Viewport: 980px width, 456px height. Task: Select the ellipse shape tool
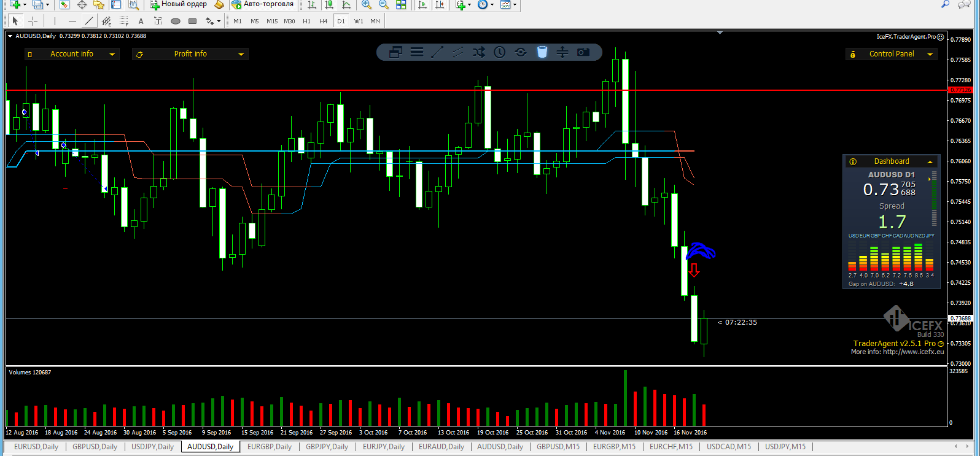[x=175, y=21]
